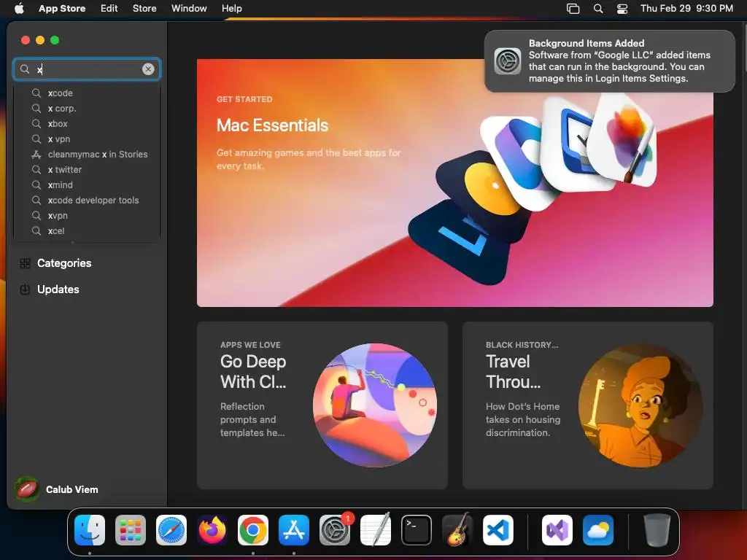Click the Categories grid icon
747x560 pixels.
[26, 263]
